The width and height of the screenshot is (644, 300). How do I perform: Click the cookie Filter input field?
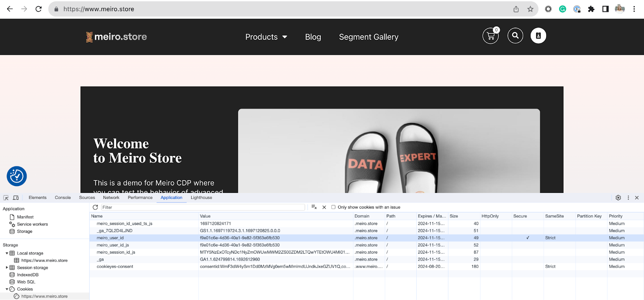202,207
